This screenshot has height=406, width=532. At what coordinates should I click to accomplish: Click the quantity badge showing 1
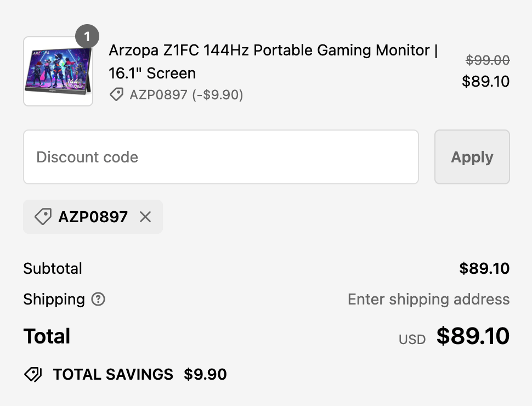pos(87,37)
